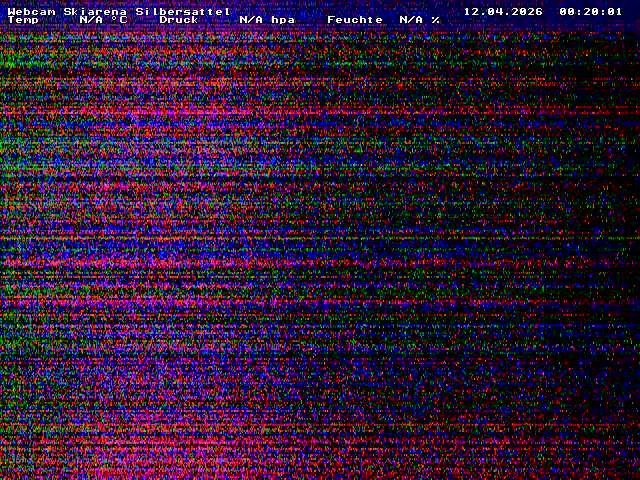Image resolution: width=640 pixels, height=480 pixels.
Task: Click the hours "00" in the timestamp
Action: click(567, 11)
